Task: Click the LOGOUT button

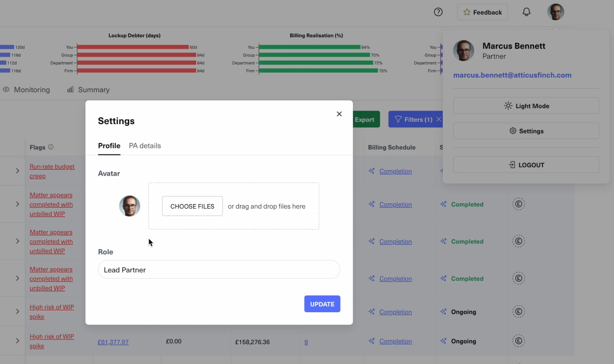Action: click(526, 165)
